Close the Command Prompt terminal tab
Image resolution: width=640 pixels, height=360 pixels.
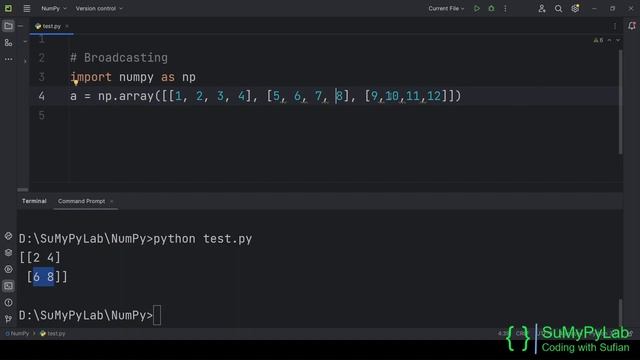click(x=111, y=201)
